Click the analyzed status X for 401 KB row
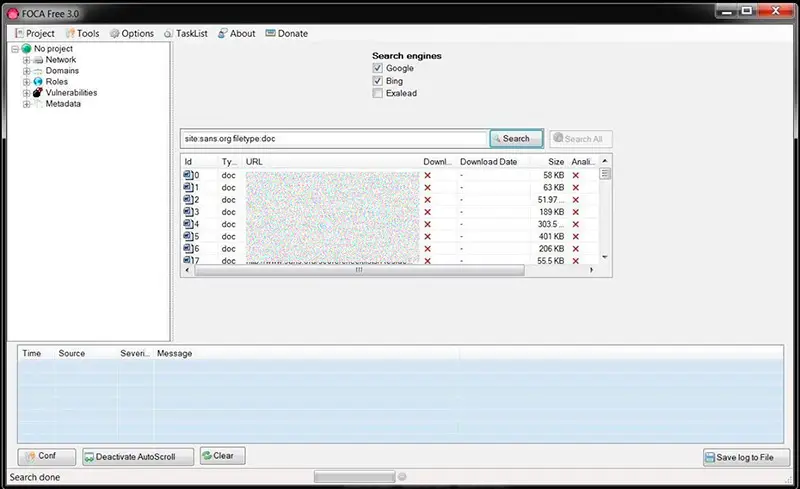Viewport: 800px width, 489px height. (x=576, y=236)
